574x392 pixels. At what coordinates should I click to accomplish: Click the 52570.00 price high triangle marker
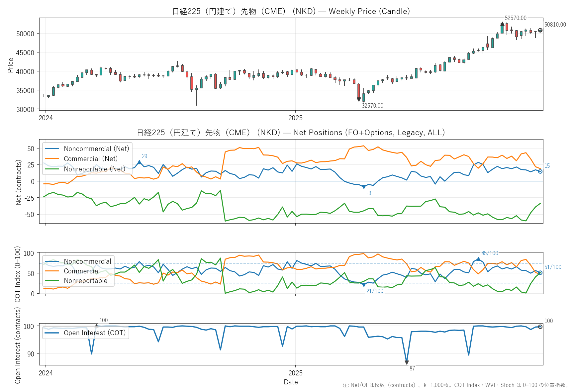(x=502, y=24)
